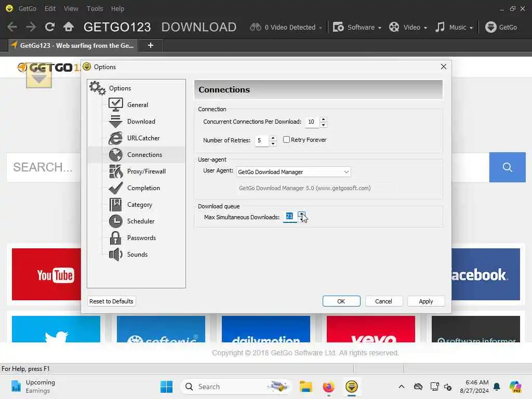Expand the Music dropdown arrow
The image size is (532, 399).
tap(471, 28)
